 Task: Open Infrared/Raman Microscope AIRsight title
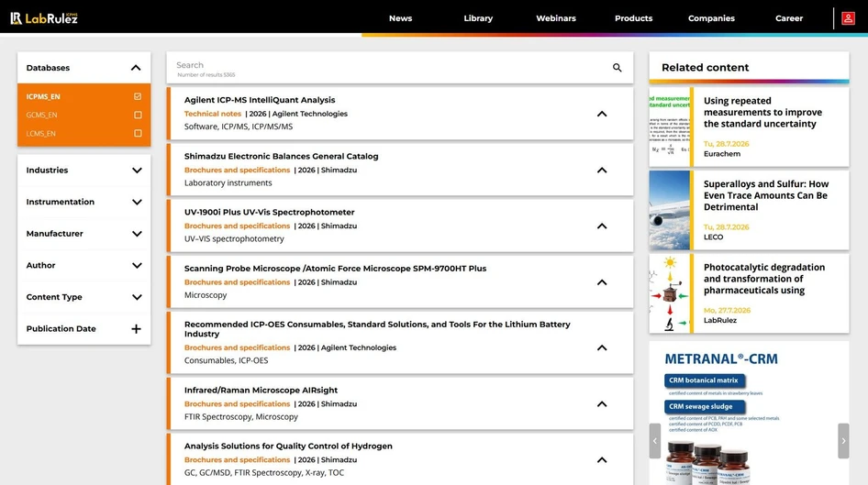pyautogui.click(x=261, y=391)
